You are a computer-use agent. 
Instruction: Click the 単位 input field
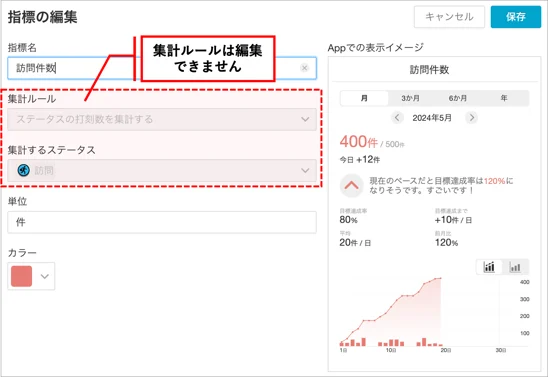(162, 222)
